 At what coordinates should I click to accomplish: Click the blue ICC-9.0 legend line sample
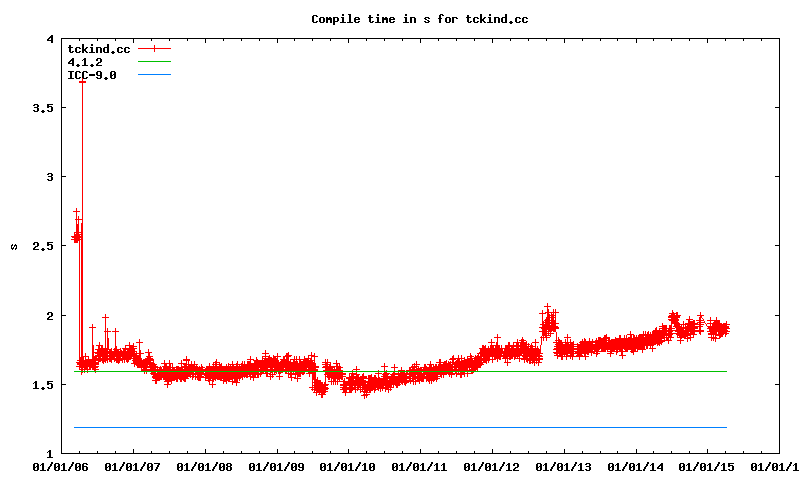155,75
